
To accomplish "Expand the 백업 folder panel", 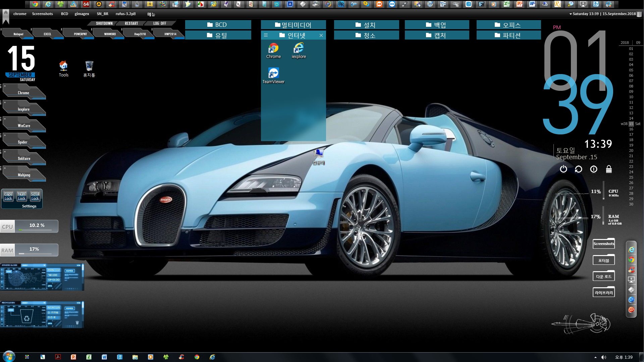I will (x=437, y=25).
